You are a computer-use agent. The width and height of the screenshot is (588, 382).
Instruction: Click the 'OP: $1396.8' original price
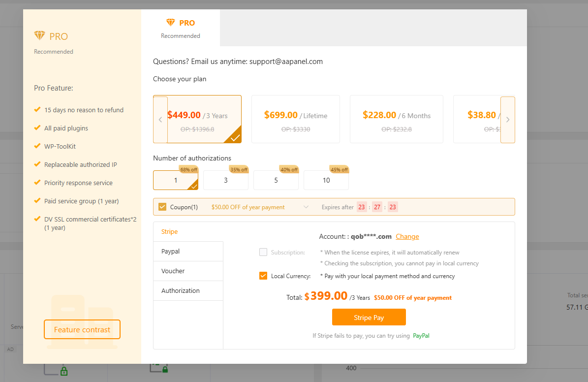pos(197,129)
